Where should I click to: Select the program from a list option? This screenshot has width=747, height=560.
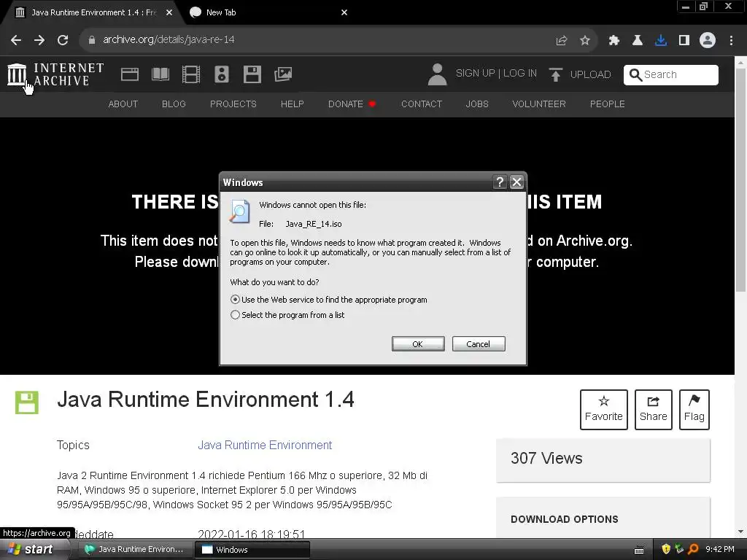287,315
